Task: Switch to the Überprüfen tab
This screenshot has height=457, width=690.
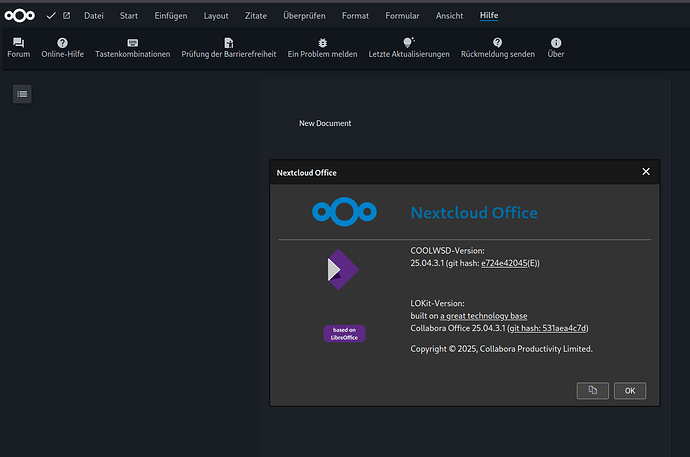Action: pyautogui.click(x=305, y=16)
